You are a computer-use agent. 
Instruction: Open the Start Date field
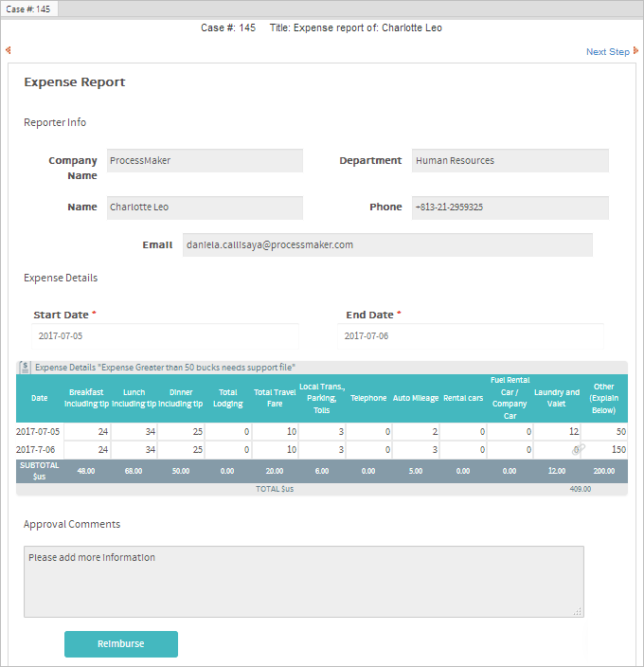tap(166, 336)
